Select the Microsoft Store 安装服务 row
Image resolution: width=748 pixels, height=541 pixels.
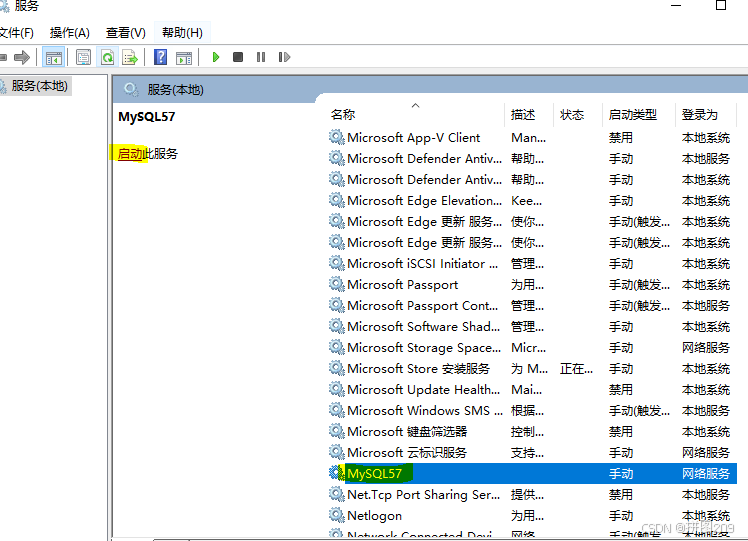pyautogui.click(x=532, y=369)
